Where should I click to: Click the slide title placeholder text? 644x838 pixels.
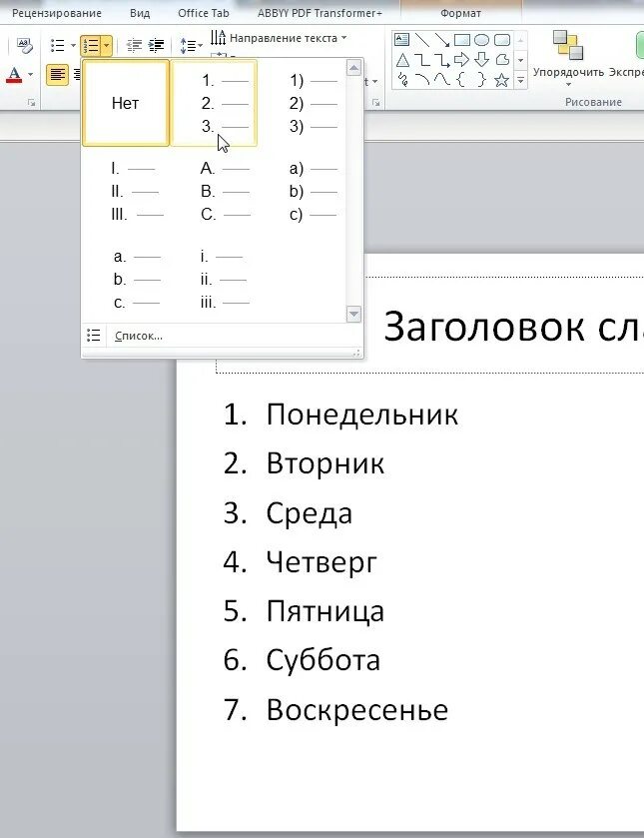(513, 326)
